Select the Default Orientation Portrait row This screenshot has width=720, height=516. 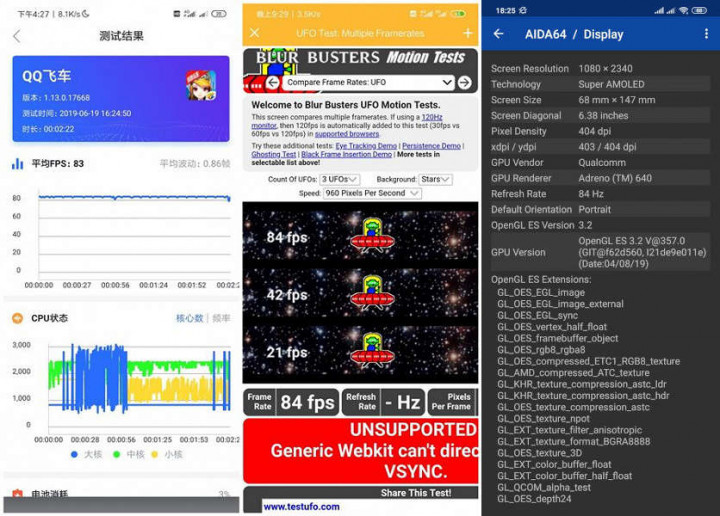[x=600, y=209]
